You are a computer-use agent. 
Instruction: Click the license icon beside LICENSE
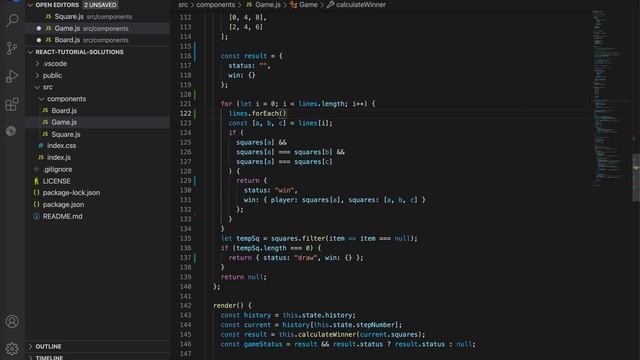point(36,181)
